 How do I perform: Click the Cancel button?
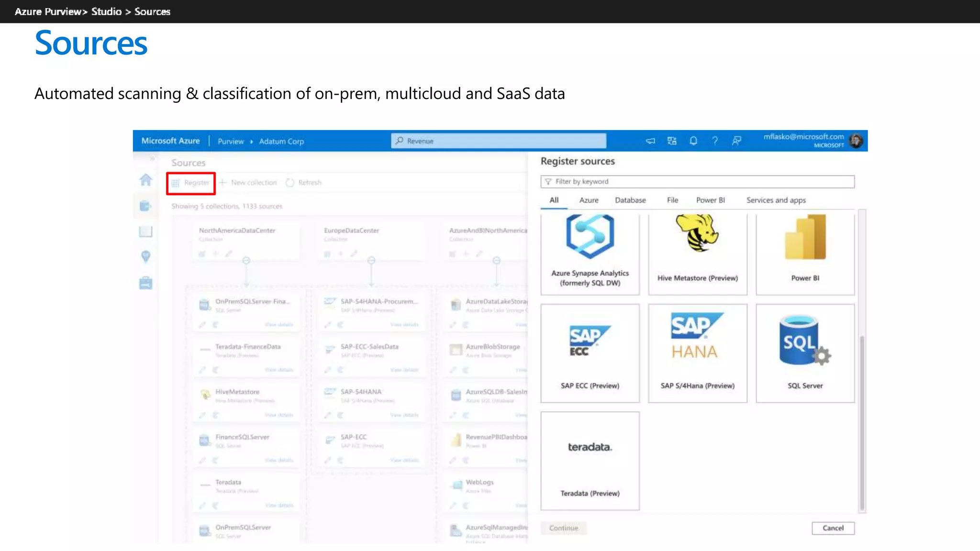click(833, 528)
